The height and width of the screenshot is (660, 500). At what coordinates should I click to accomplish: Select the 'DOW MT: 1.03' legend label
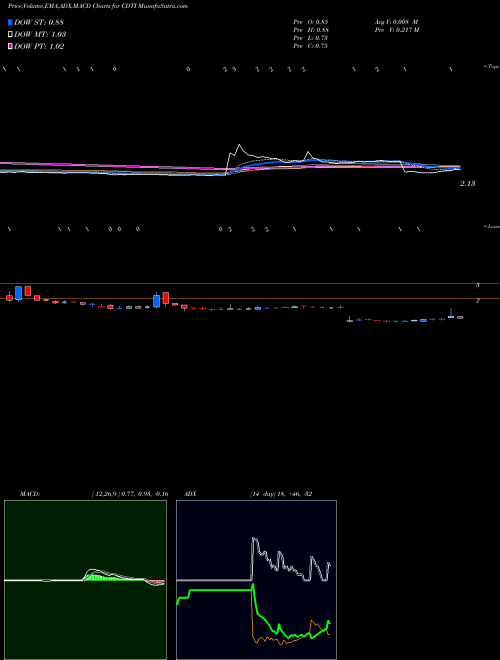point(40,35)
